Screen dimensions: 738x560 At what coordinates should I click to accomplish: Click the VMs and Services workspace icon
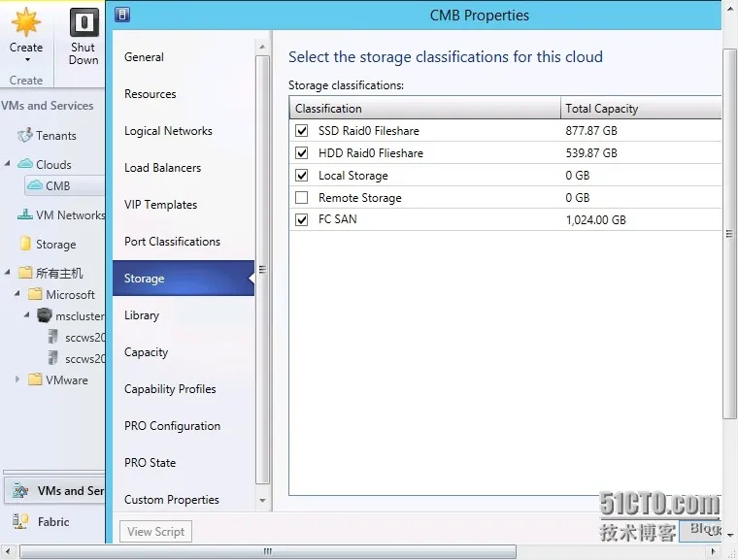coord(20,490)
